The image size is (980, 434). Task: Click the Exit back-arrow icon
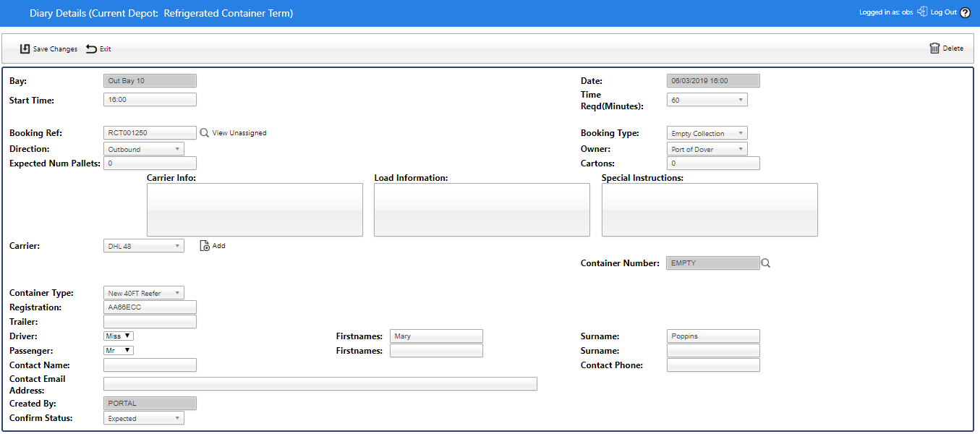coord(91,49)
